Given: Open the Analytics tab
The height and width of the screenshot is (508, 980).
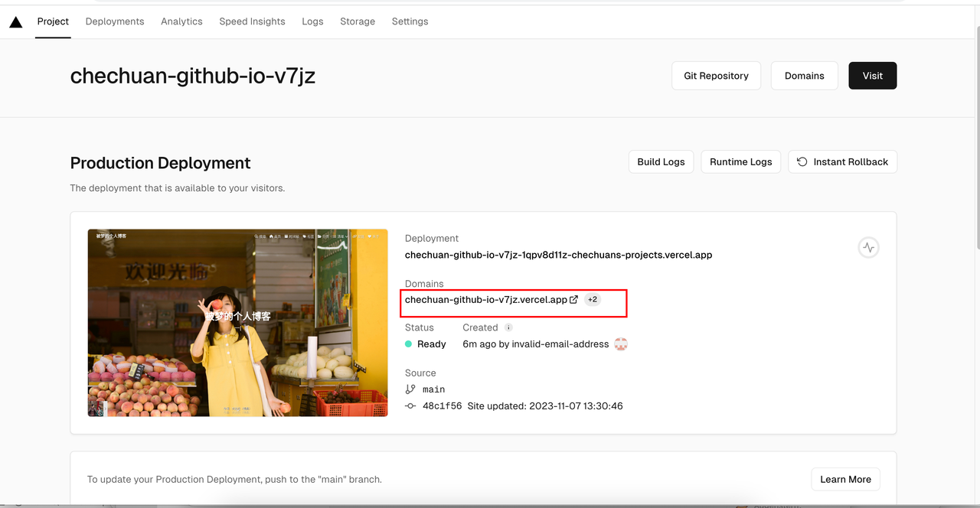Looking at the screenshot, I should [181, 21].
